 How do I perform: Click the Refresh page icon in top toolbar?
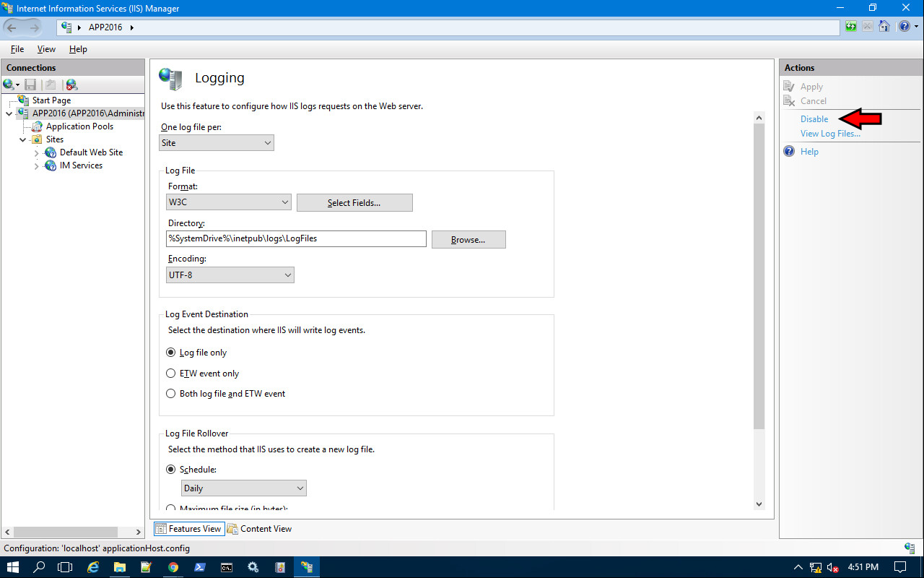(x=851, y=27)
